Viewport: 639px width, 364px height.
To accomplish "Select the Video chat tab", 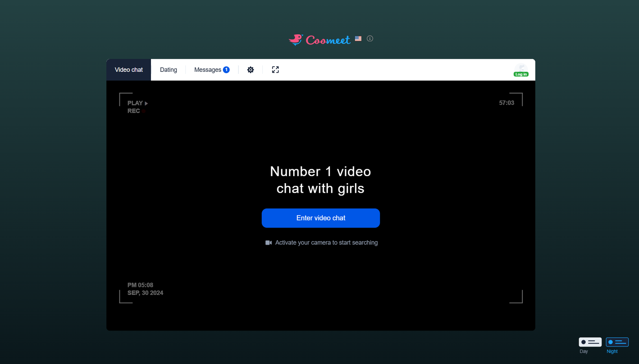I will click(129, 70).
